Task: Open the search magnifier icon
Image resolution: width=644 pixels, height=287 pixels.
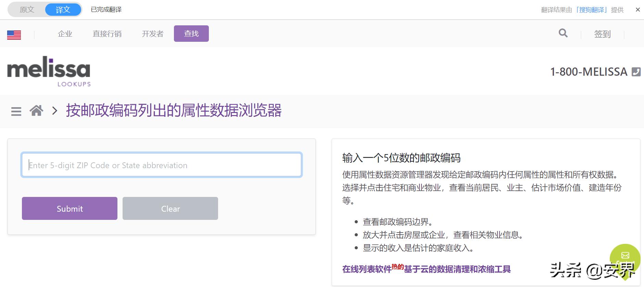Action: pos(563,33)
